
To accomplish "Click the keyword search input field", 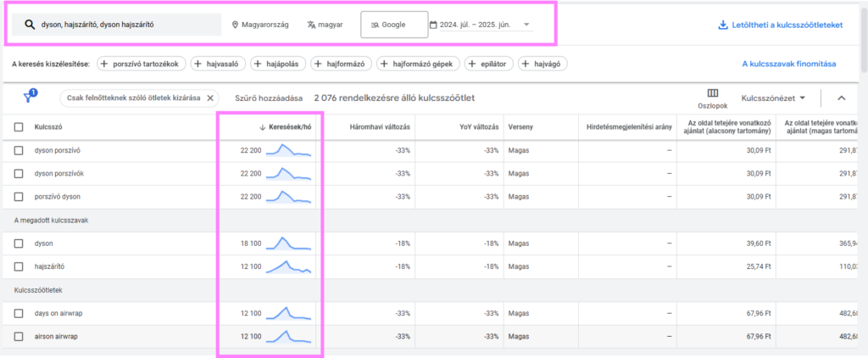I will point(117,25).
